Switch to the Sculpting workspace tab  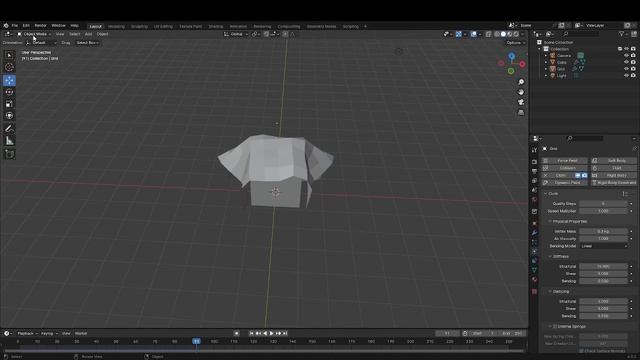[x=139, y=27]
